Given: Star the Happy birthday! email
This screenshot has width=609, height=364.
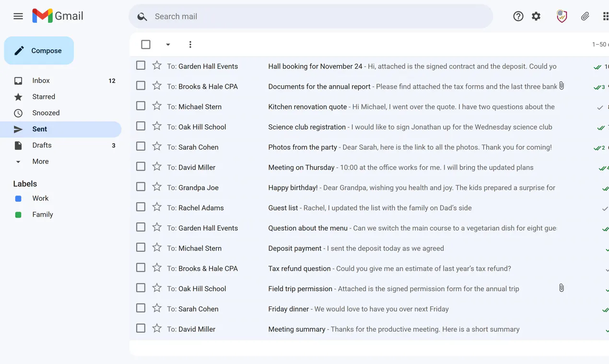Looking at the screenshot, I should 157,187.
